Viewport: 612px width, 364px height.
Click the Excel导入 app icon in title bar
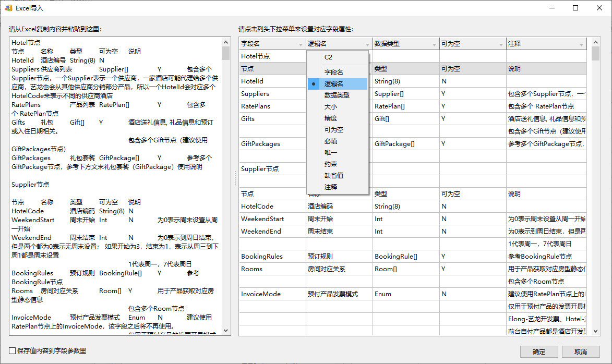8,8
